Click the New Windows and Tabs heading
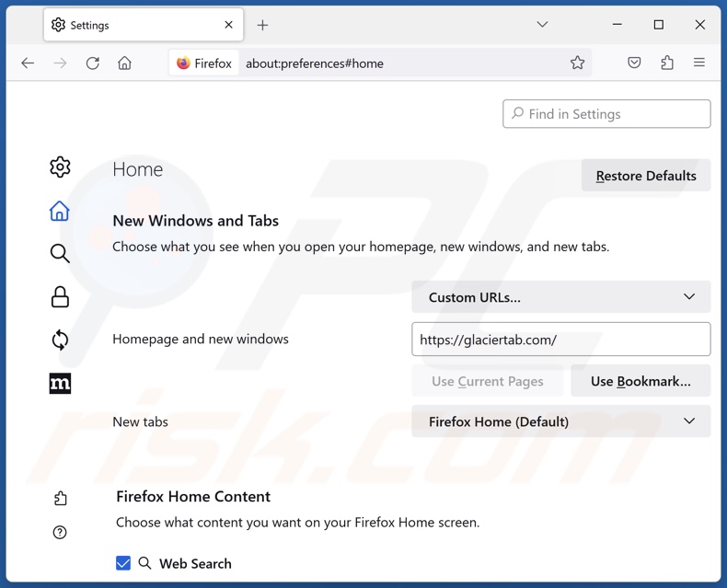This screenshot has height=588, width=727. click(x=196, y=221)
